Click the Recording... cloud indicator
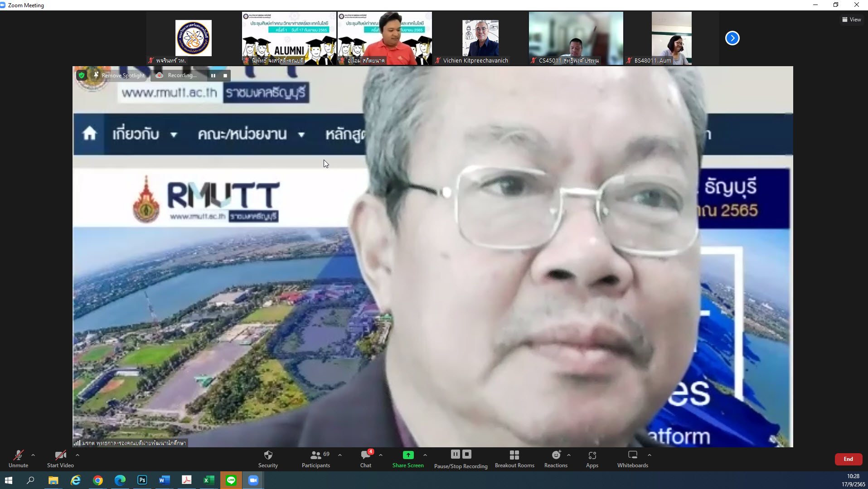 (177, 75)
